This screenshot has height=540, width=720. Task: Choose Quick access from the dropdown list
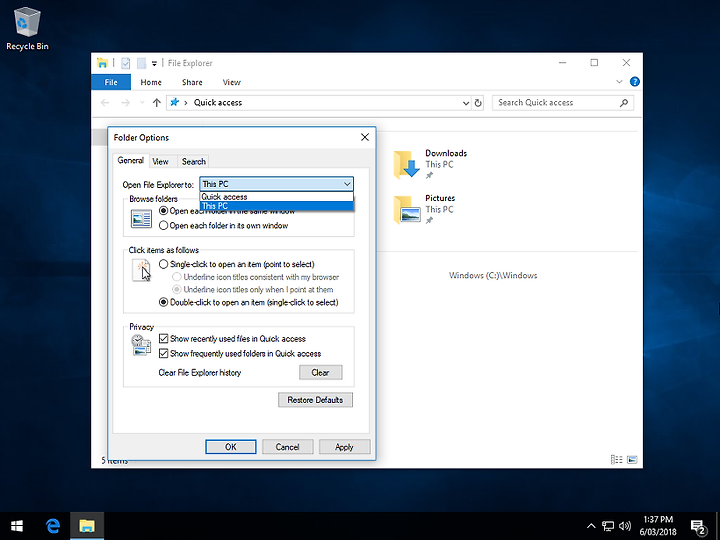point(276,197)
